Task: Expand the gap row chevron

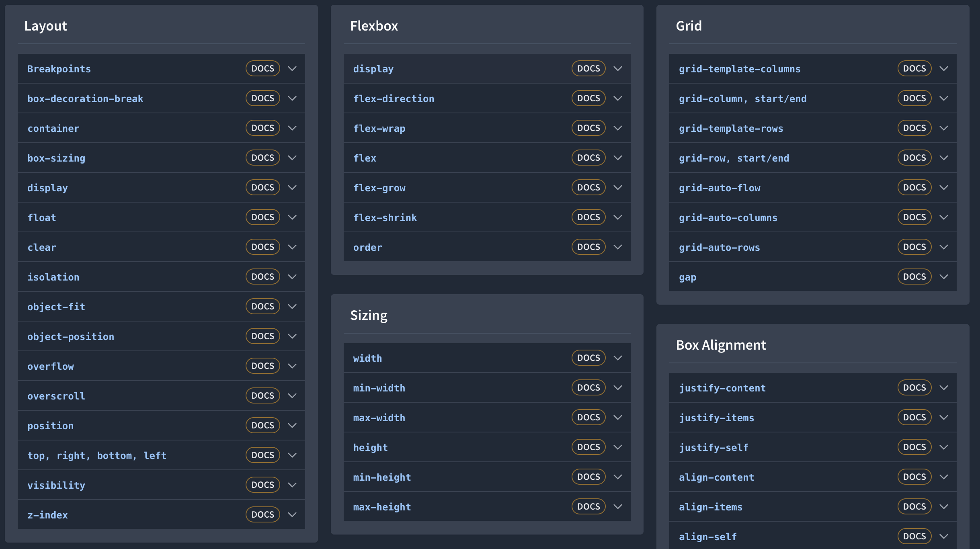Action: [944, 277]
